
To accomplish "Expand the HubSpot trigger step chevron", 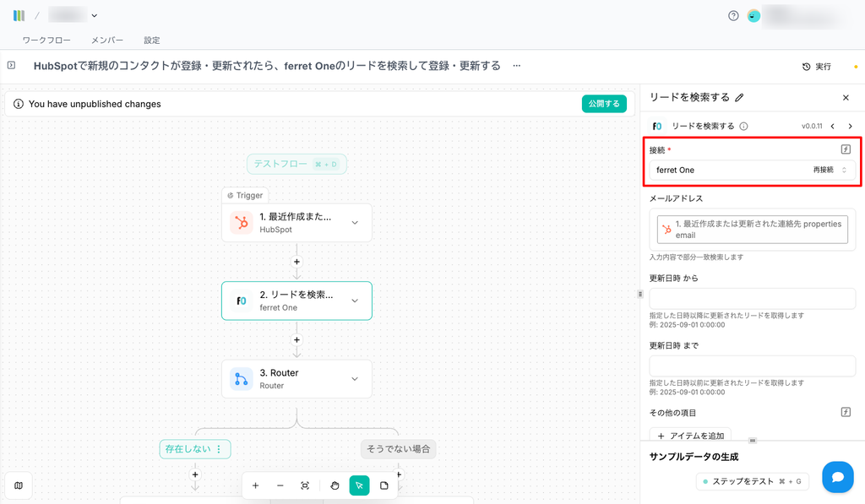I will 355,223.
